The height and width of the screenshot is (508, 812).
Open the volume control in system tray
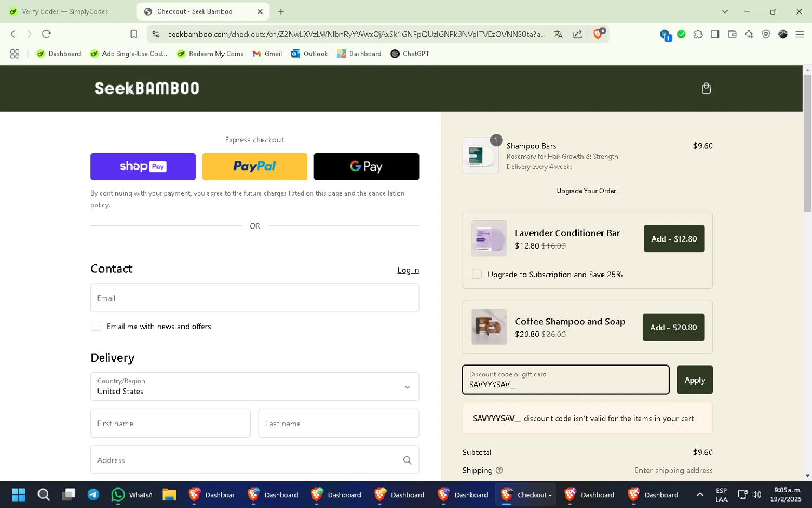pyautogui.click(x=756, y=494)
